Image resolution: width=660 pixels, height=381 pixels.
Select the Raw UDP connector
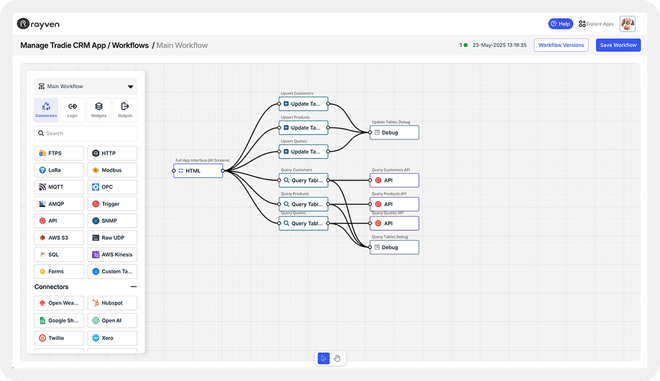pyautogui.click(x=112, y=238)
